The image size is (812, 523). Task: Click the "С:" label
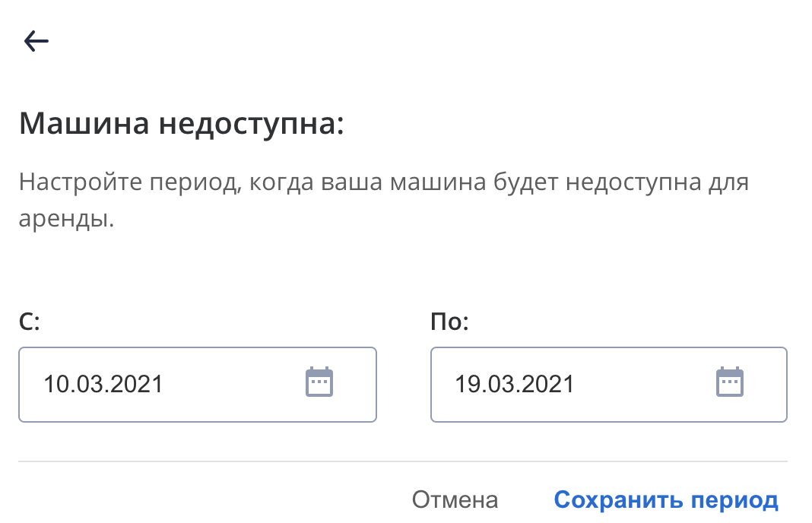pyautogui.click(x=29, y=322)
